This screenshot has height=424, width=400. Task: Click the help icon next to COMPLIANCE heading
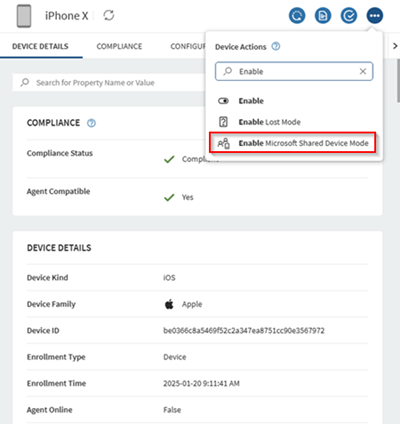point(91,123)
